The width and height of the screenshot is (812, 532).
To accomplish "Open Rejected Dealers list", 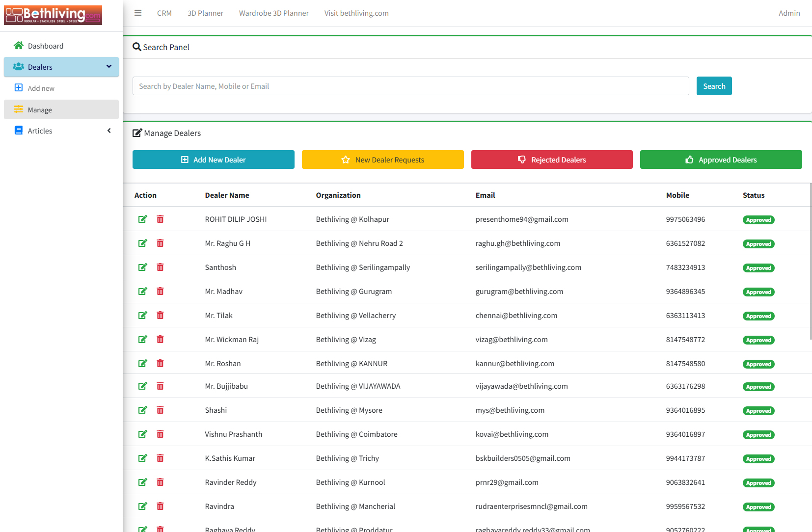I will pyautogui.click(x=552, y=160).
